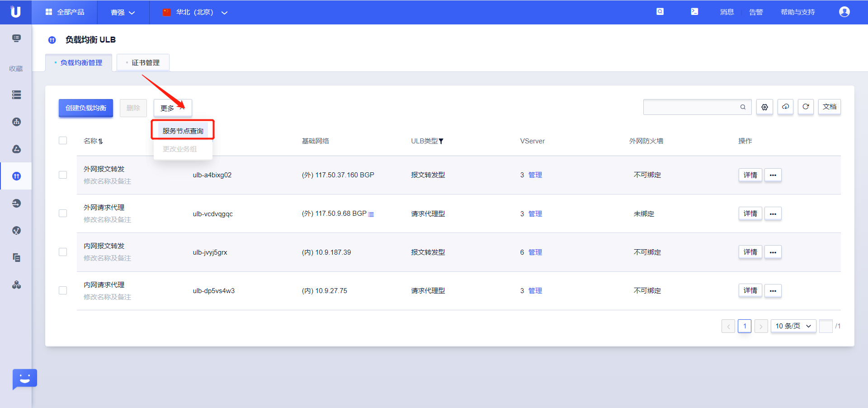Select page 1 in pagination
This screenshot has width=868, height=408.
pyautogui.click(x=745, y=326)
